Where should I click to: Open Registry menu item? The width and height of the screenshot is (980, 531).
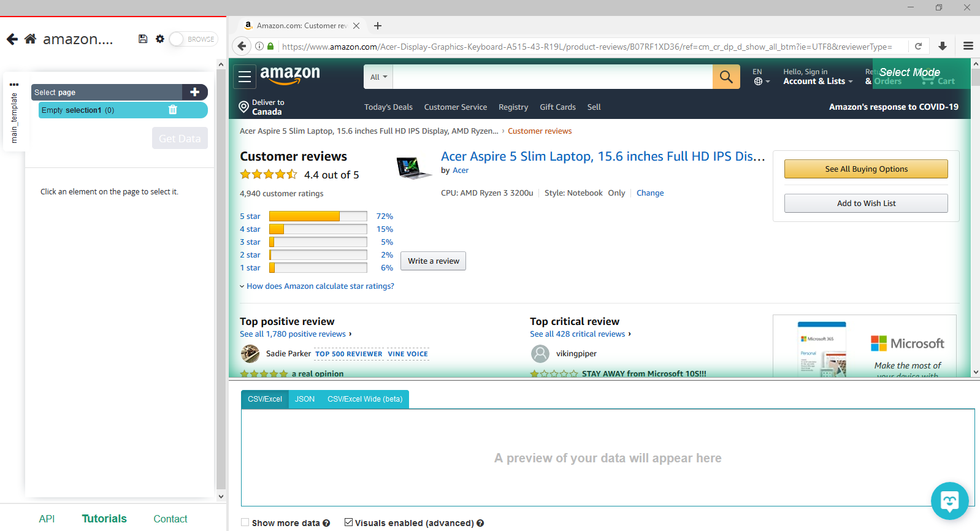click(x=513, y=107)
